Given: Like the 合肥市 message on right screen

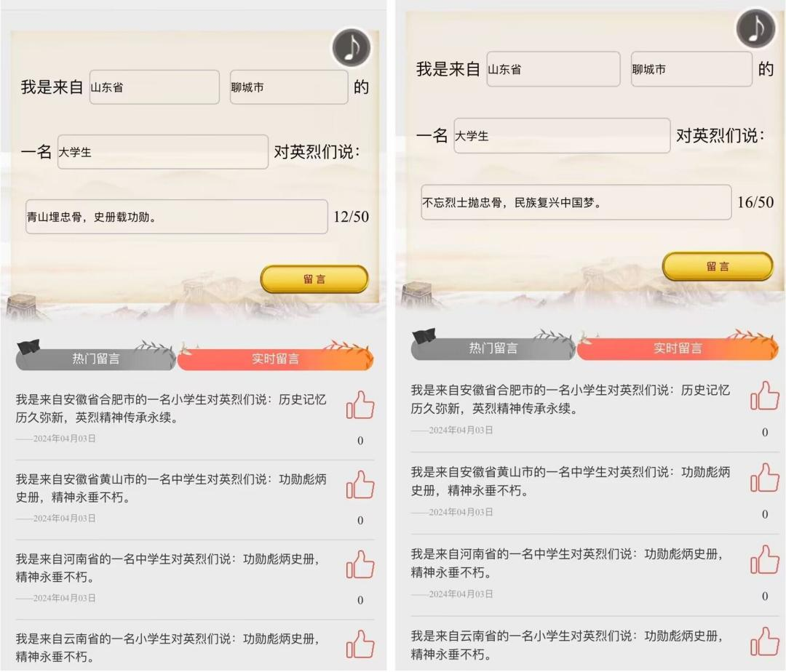Looking at the screenshot, I should 764,396.
